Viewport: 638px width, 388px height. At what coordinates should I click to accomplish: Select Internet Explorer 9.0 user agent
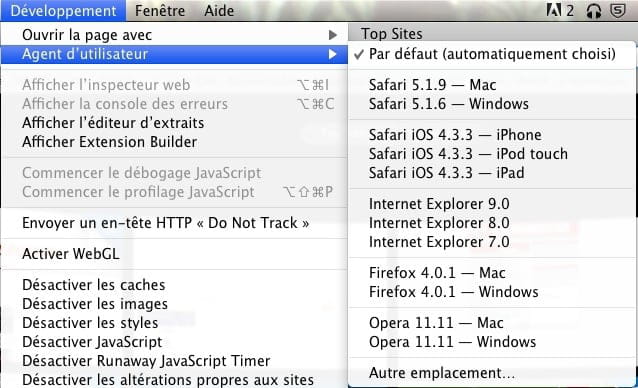(492, 204)
